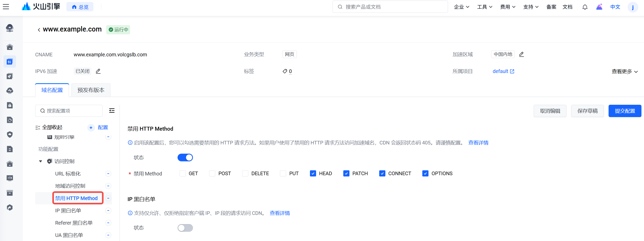The image size is (644, 241).
Task: Expand 查看更多 domain details
Action: point(625,71)
